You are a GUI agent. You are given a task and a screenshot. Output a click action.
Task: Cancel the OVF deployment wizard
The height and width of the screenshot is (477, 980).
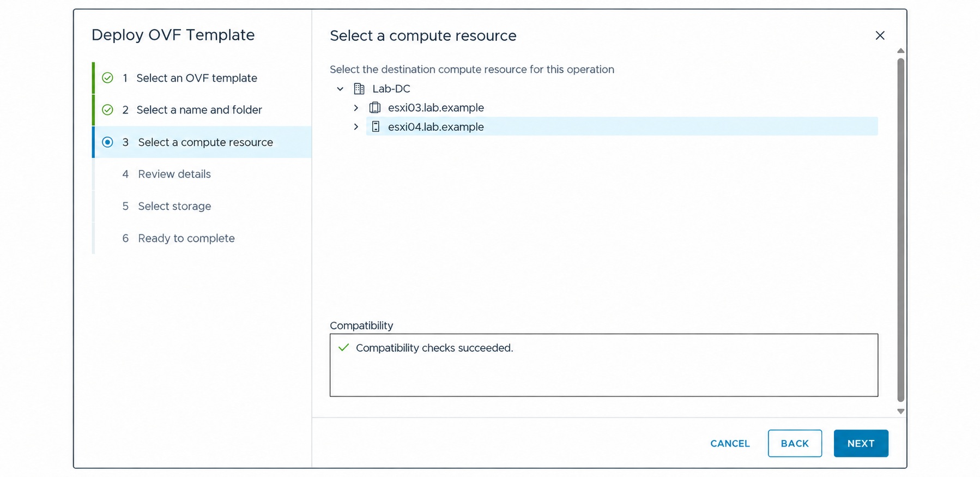click(730, 444)
